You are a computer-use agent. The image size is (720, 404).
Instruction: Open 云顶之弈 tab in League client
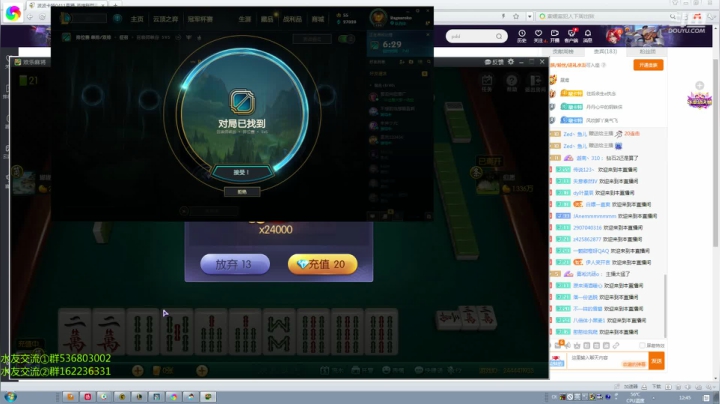165,19
